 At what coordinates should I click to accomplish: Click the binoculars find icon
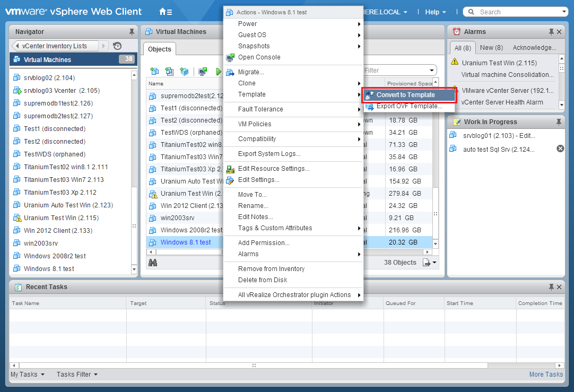pos(153,263)
